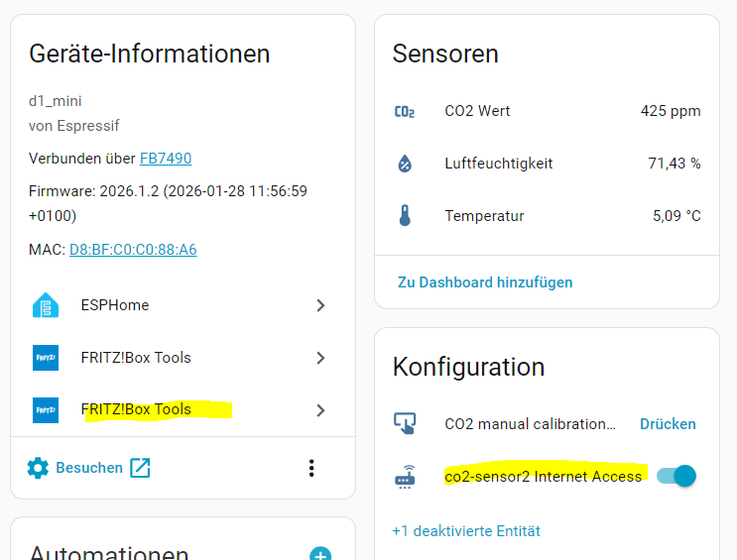
Task: Click the first FRITZ!Box Tools logo icon
Action: point(46,358)
